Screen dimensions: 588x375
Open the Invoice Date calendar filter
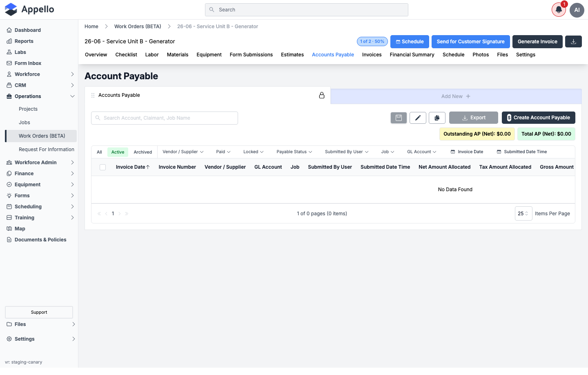(467, 152)
